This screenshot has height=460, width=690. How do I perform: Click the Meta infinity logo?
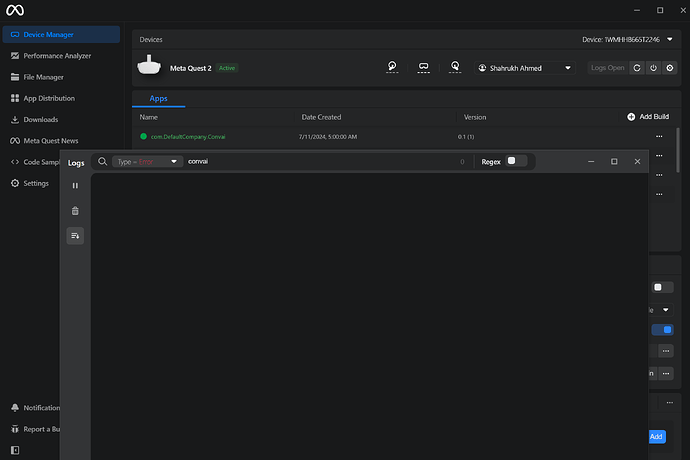point(15,10)
